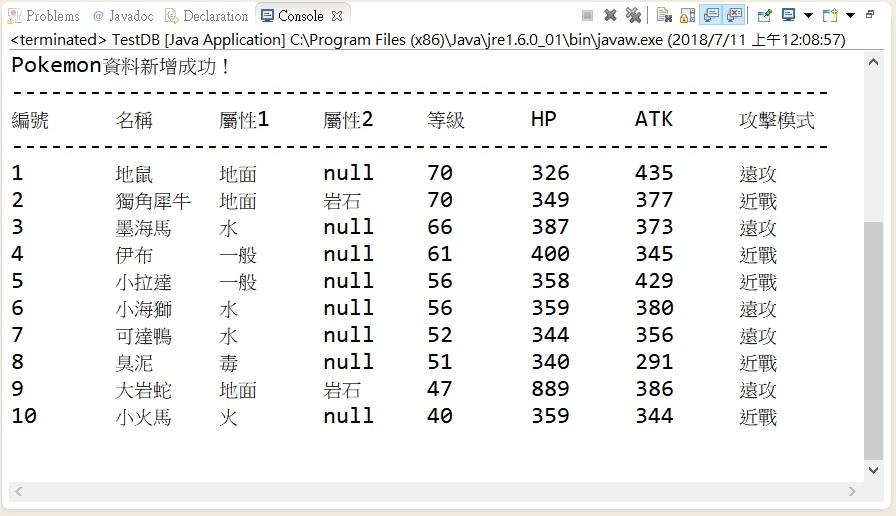The height and width of the screenshot is (516, 896).
Task: Click the name '地鼠' in row 1
Action: pyautogui.click(x=134, y=174)
